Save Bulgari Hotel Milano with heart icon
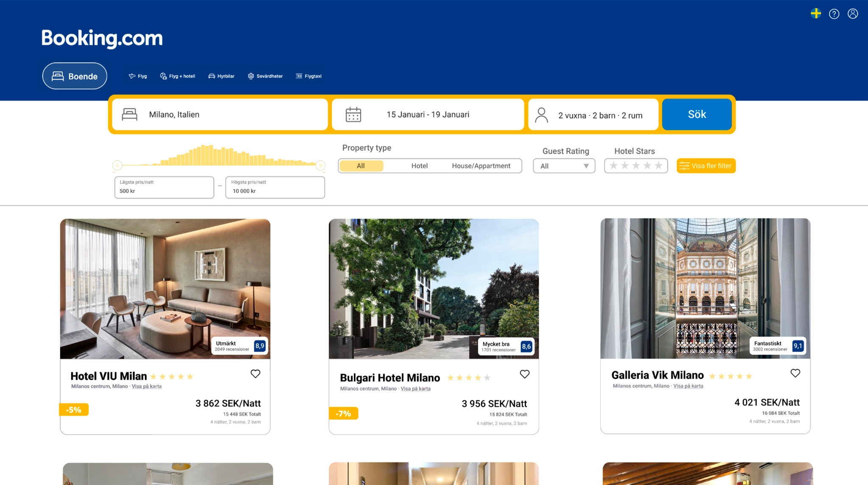 (x=525, y=374)
